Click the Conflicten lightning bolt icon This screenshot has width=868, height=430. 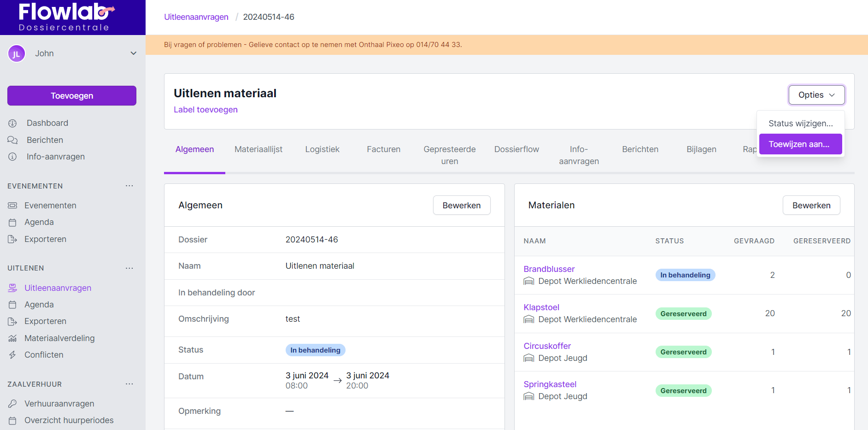12,355
